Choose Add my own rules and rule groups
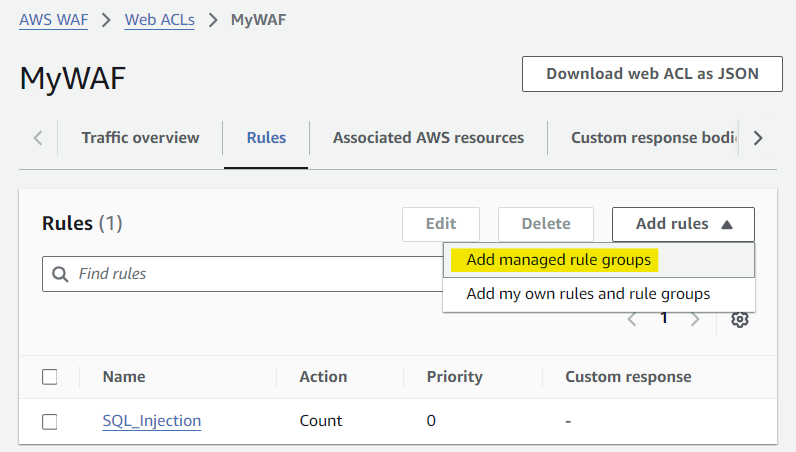This screenshot has height=452, width=796. 588,294
